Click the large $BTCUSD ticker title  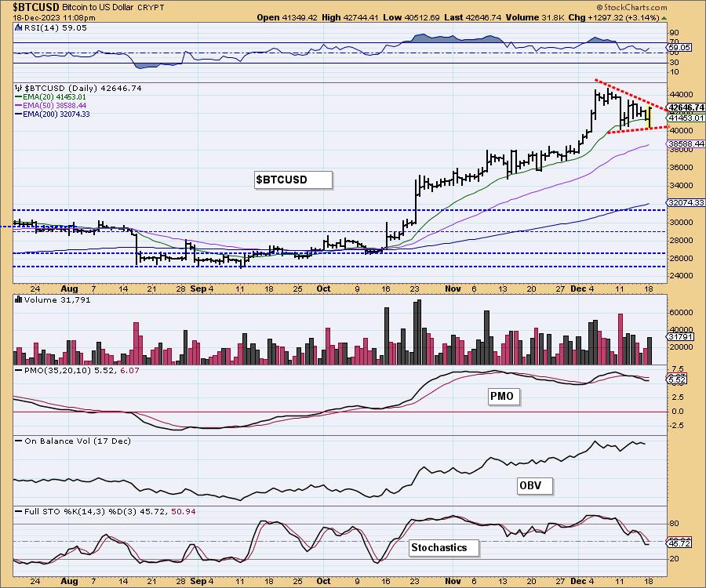click(35, 7)
